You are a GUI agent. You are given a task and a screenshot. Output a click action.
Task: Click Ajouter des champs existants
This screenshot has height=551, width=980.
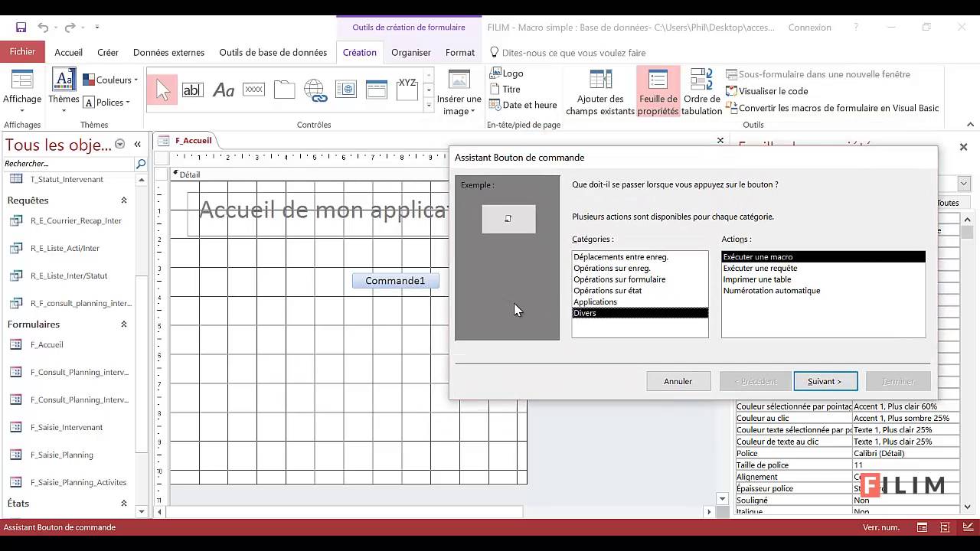(600, 93)
